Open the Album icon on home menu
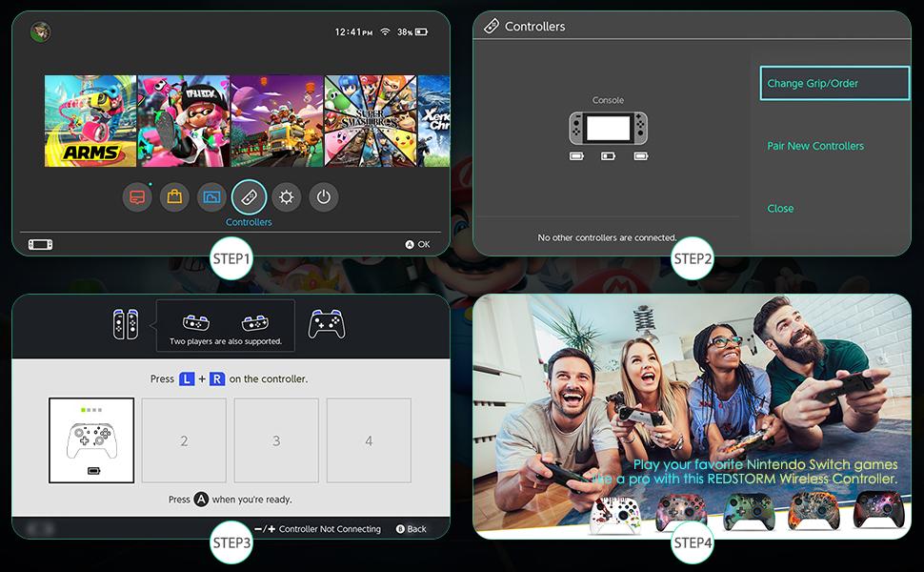Screen dimensions: 924x572 click(x=211, y=197)
